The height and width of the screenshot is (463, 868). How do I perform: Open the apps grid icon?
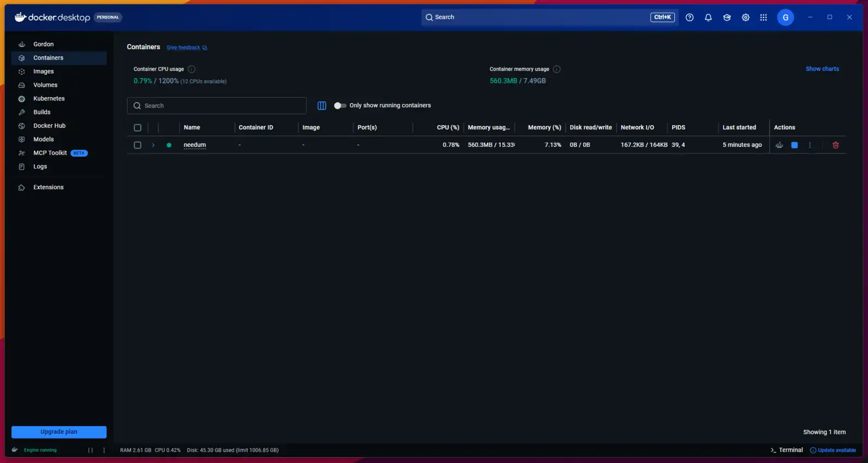763,17
